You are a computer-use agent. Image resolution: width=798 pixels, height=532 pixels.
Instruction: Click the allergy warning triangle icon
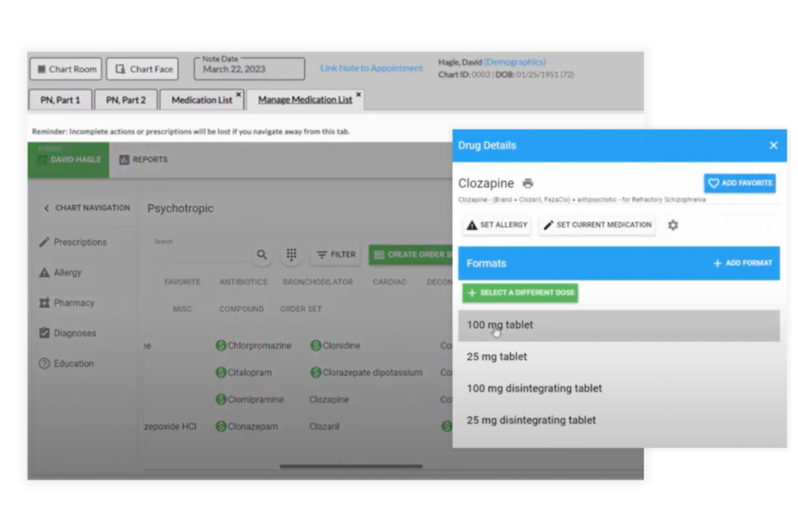pos(472,224)
